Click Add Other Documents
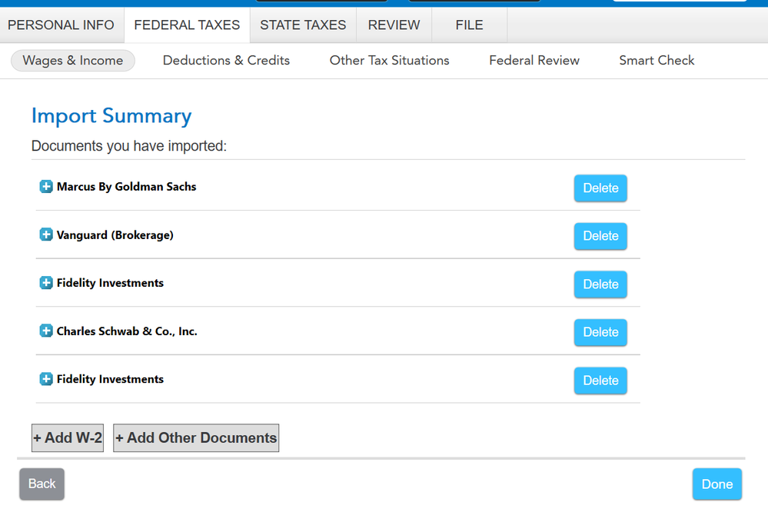 [196, 438]
